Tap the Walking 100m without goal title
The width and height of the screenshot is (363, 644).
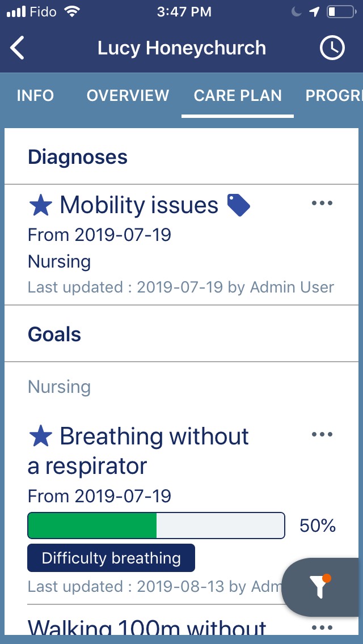[x=147, y=628]
